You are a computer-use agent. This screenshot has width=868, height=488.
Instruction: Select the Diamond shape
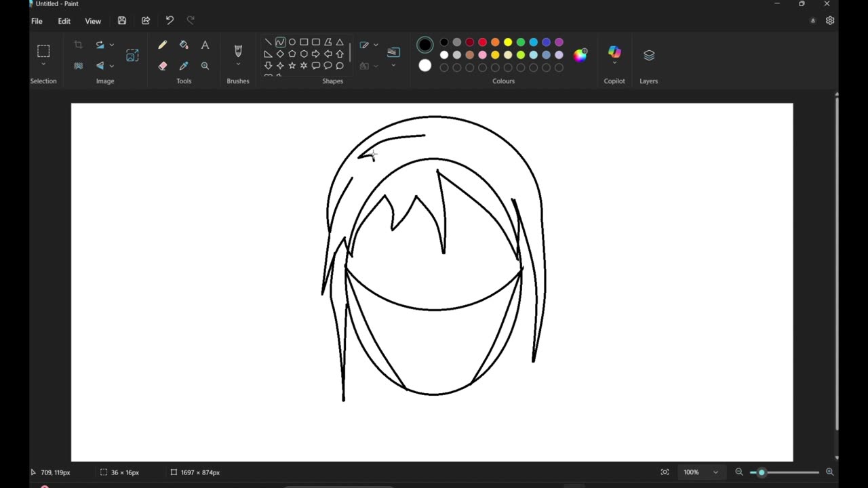[x=280, y=54]
